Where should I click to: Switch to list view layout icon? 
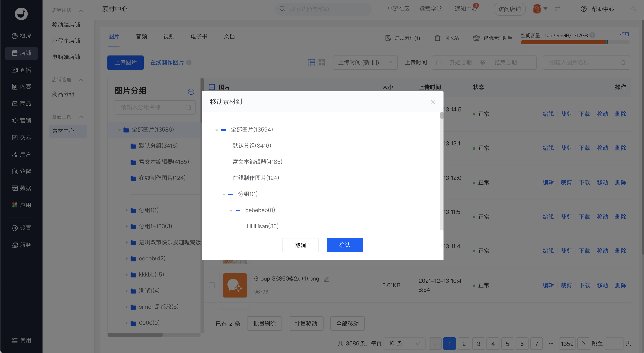[311, 62]
